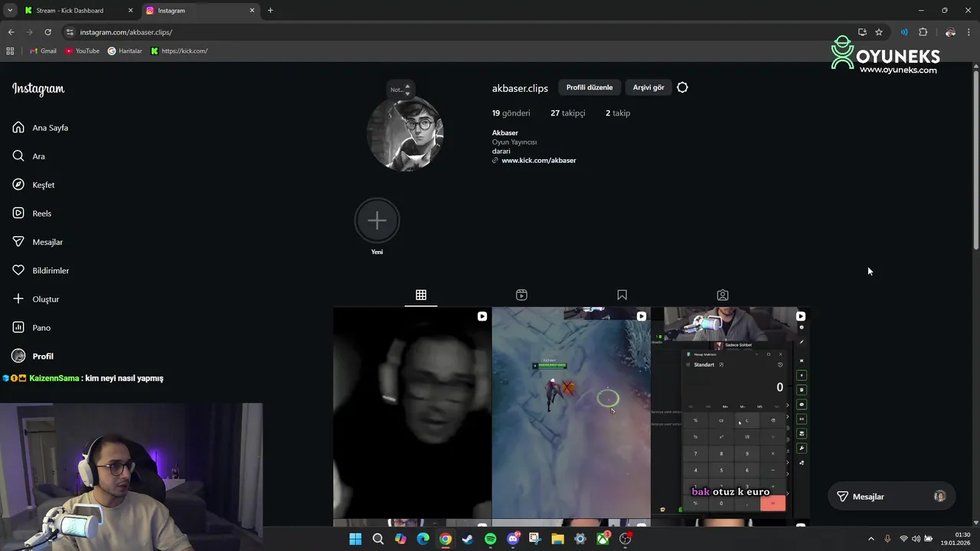Go back in browser history
The image size is (980, 551).
(x=11, y=32)
